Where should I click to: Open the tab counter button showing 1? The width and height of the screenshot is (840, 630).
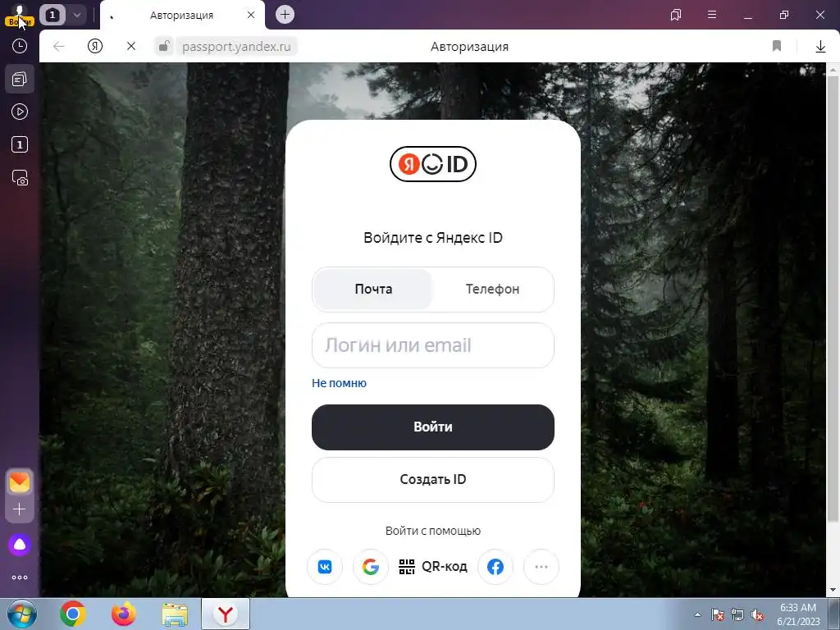tap(52, 15)
